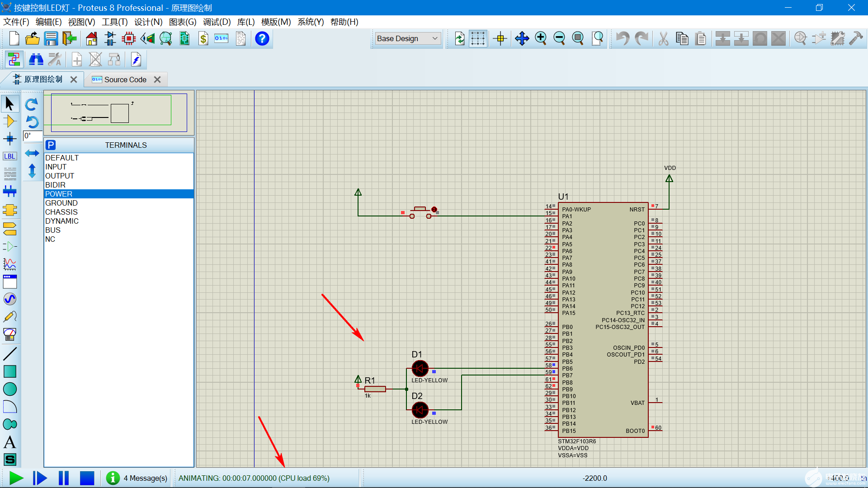Select the Wire label LBL tool
The height and width of the screenshot is (488, 868).
coord(9,156)
